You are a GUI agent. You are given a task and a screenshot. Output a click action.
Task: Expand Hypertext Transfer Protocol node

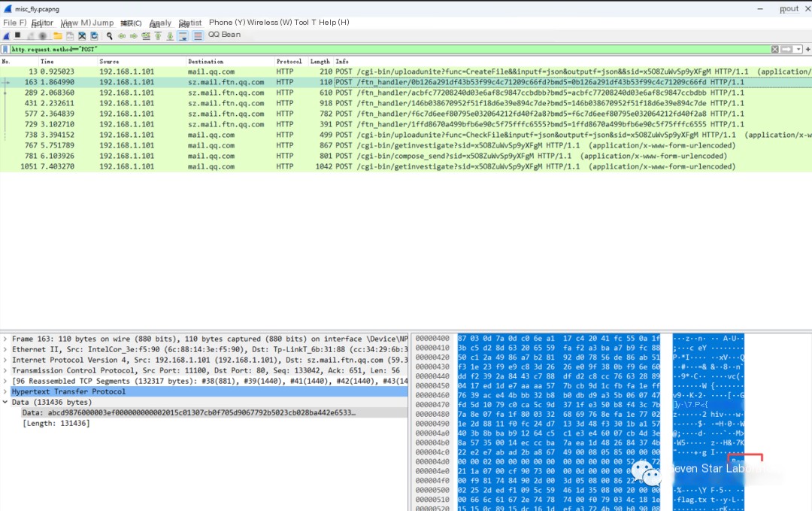[x=5, y=391]
